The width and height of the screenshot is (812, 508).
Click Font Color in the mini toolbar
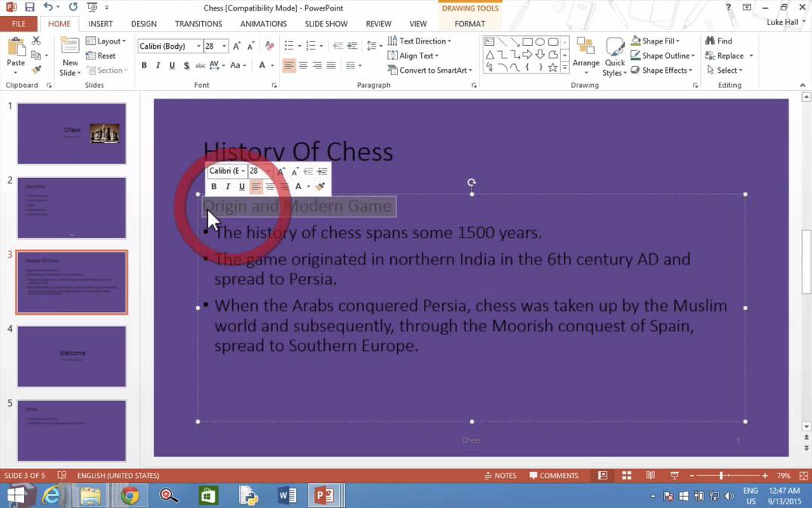point(298,186)
